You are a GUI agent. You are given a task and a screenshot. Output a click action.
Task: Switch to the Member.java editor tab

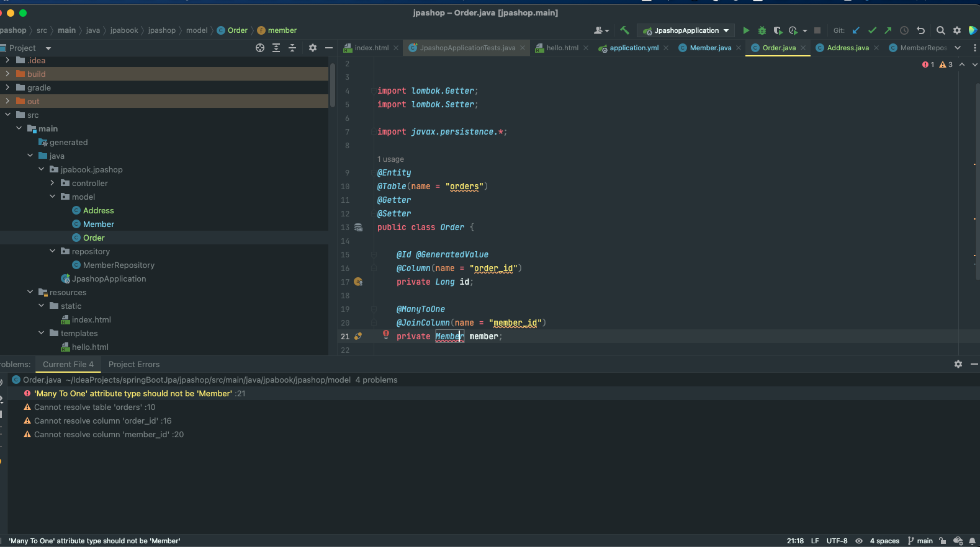tap(710, 48)
